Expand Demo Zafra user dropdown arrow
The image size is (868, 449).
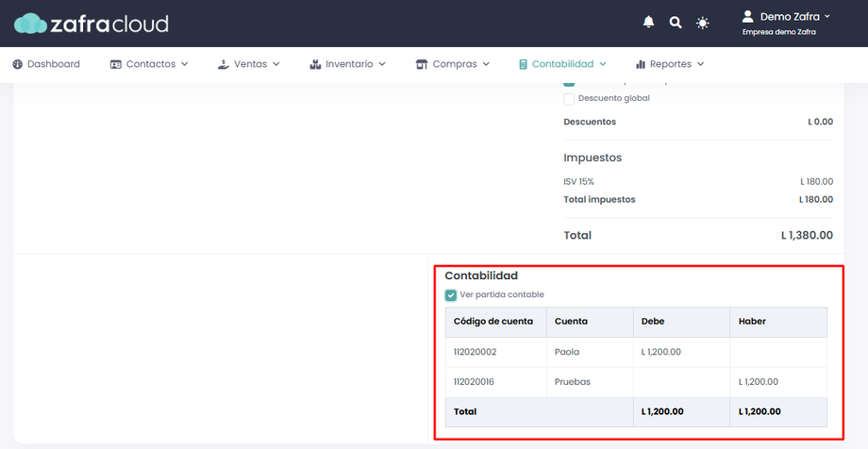point(827,17)
